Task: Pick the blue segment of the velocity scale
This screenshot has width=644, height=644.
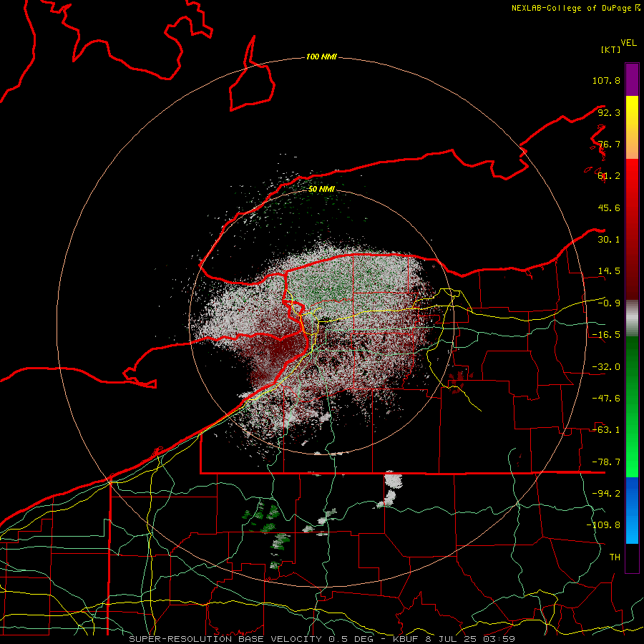Action: (x=632, y=510)
